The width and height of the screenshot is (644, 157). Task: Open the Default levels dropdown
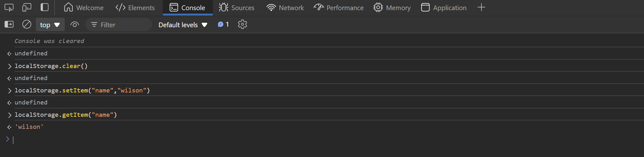pos(183,25)
